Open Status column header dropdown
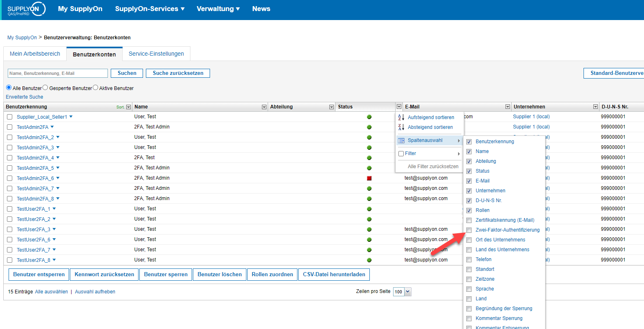Screen dimensions: 644x329 pyautogui.click(x=399, y=107)
